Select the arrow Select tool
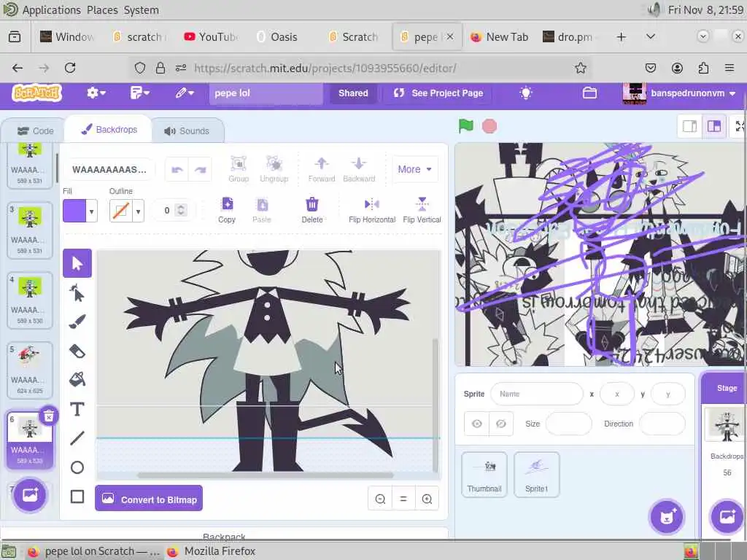Screen dimensions: 747x560 [x=77, y=262]
